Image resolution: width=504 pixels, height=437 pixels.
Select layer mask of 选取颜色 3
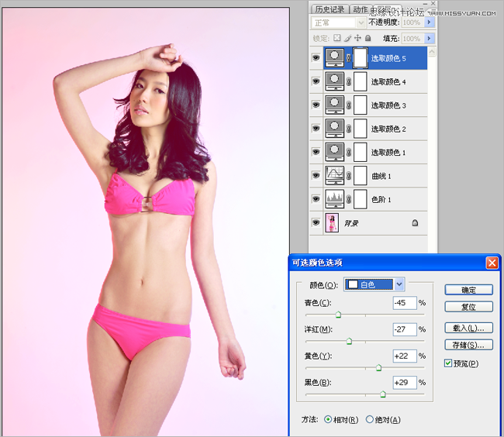coord(360,105)
